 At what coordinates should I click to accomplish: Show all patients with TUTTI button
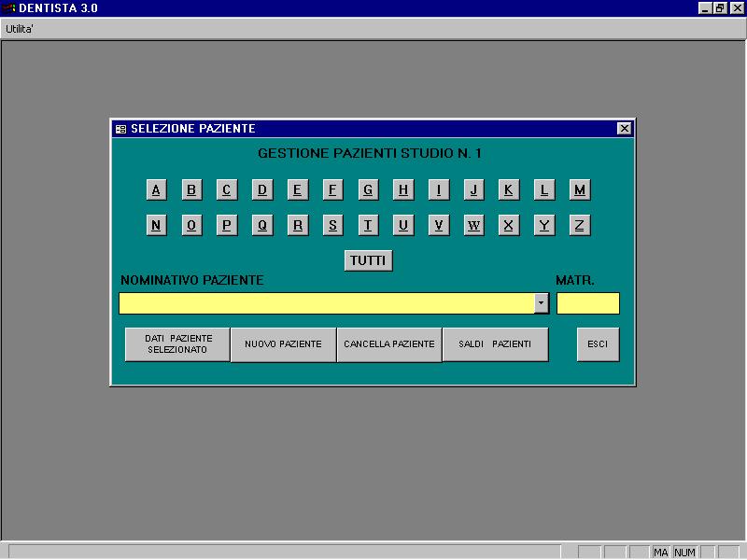click(368, 260)
